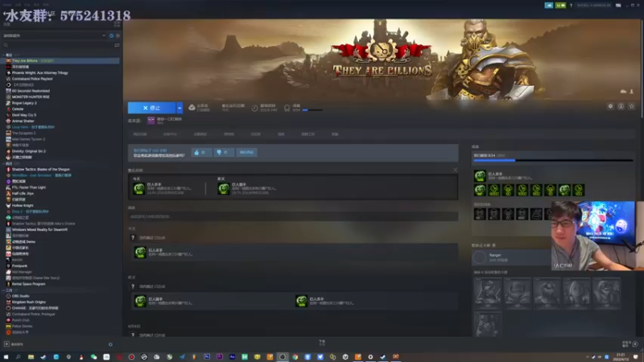Click the OBS Studio icon in sidebar
The height and width of the screenshot is (362, 644).
click(8, 296)
